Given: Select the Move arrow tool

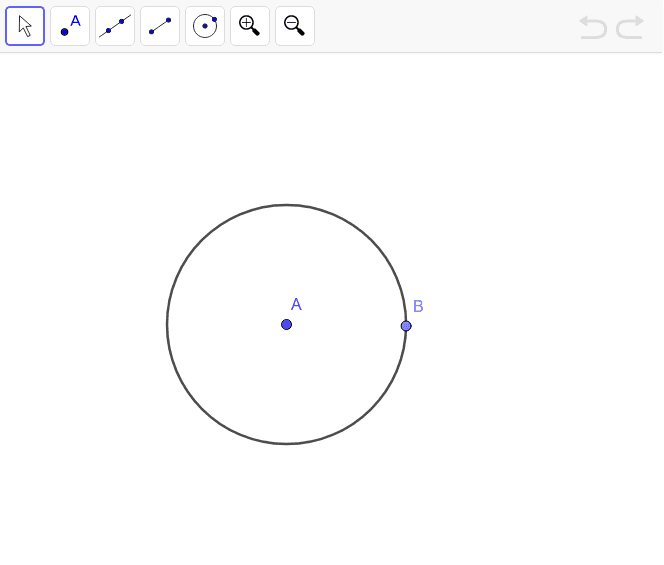Looking at the screenshot, I should 25,26.
